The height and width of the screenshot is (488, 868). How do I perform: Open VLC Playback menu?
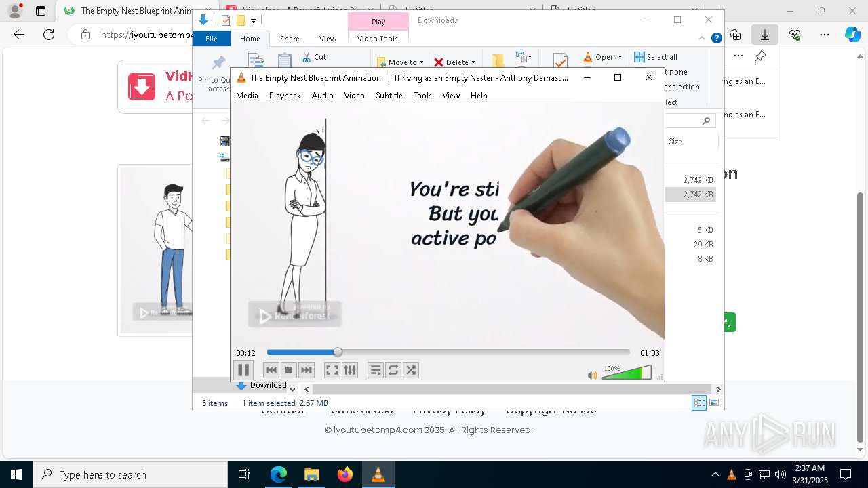[285, 96]
